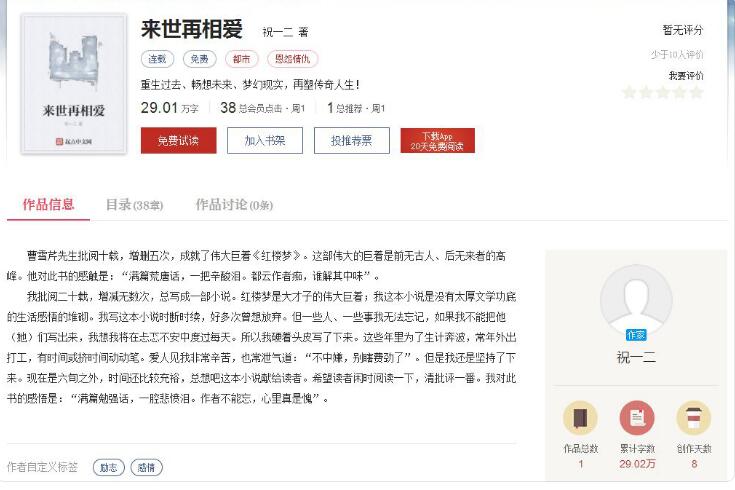Image resolution: width=735 pixels, height=490 pixels.
Task: Open the 恩怨情仇 tag
Action: point(292,59)
